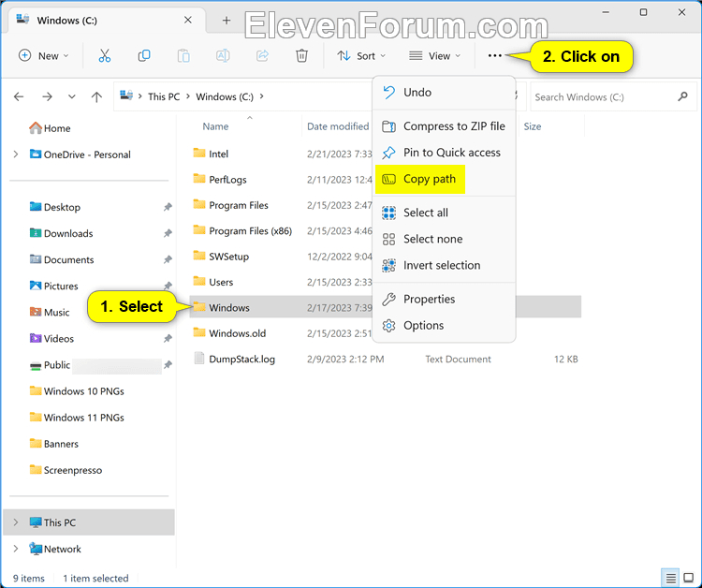Choose Select all from the menu
Viewport: 702px width, 588px height.
coord(444,213)
